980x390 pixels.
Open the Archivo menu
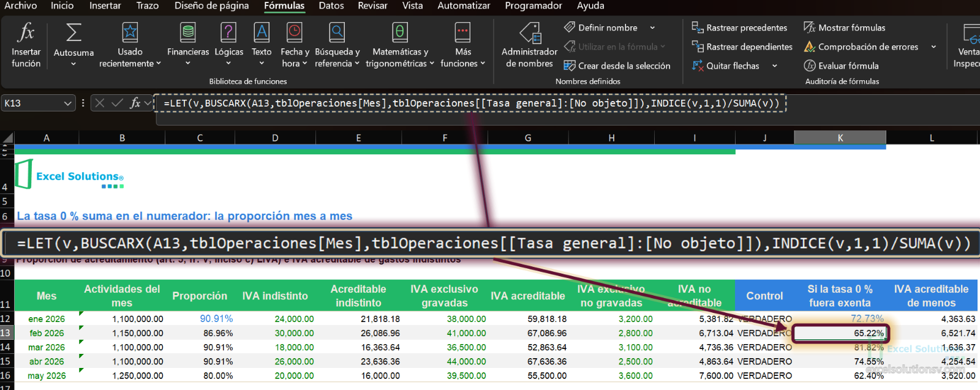pyautogui.click(x=21, y=6)
